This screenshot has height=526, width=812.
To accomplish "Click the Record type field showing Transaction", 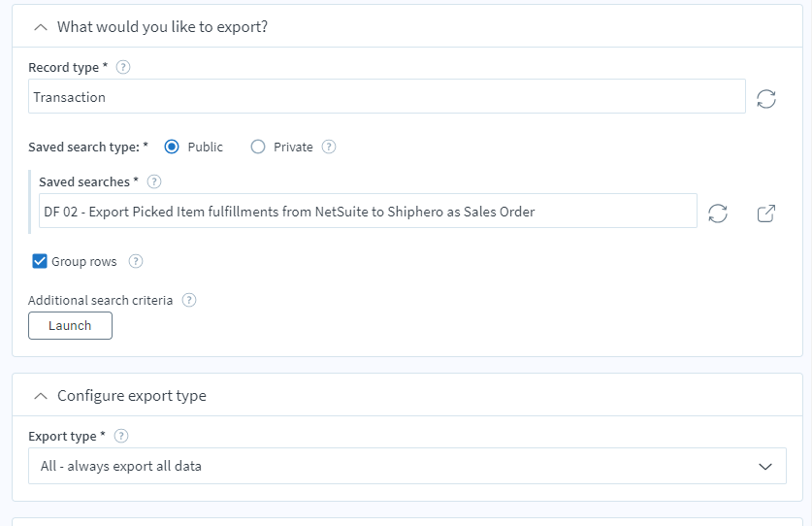I will pyautogui.click(x=386, y=97).
